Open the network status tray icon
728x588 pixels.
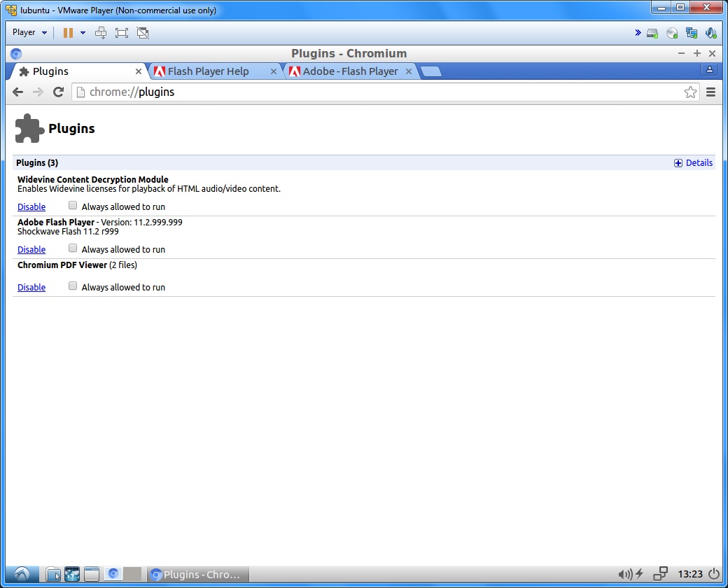point(660,574)
